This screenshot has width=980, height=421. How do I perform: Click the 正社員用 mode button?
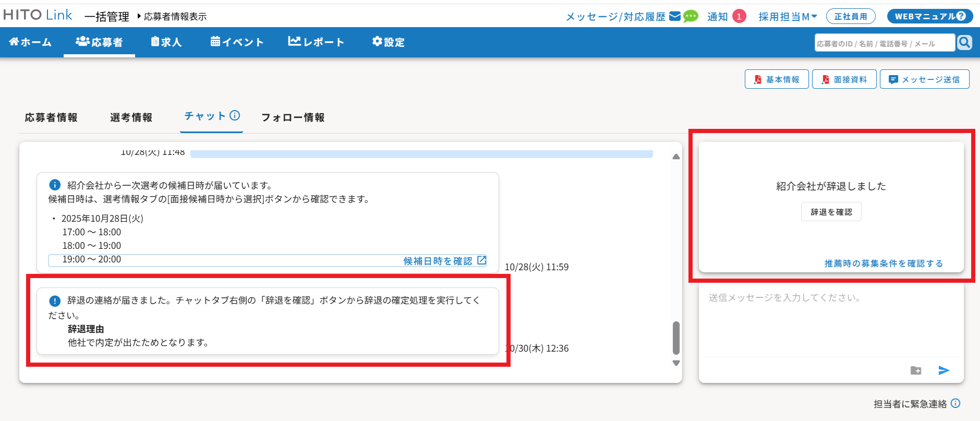[x=850, y=17]
